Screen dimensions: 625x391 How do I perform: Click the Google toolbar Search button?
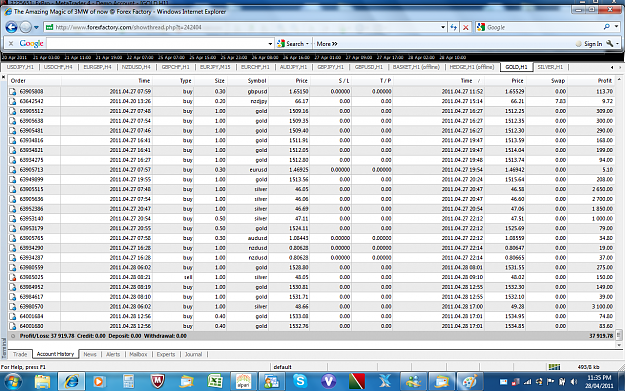pos(291,43)
